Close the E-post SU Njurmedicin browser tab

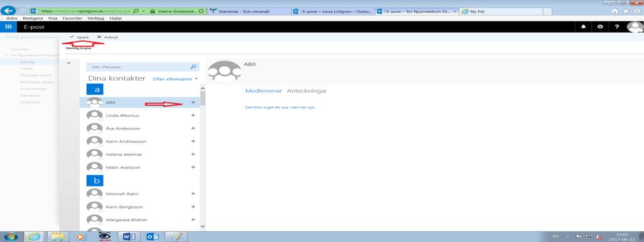454,11
